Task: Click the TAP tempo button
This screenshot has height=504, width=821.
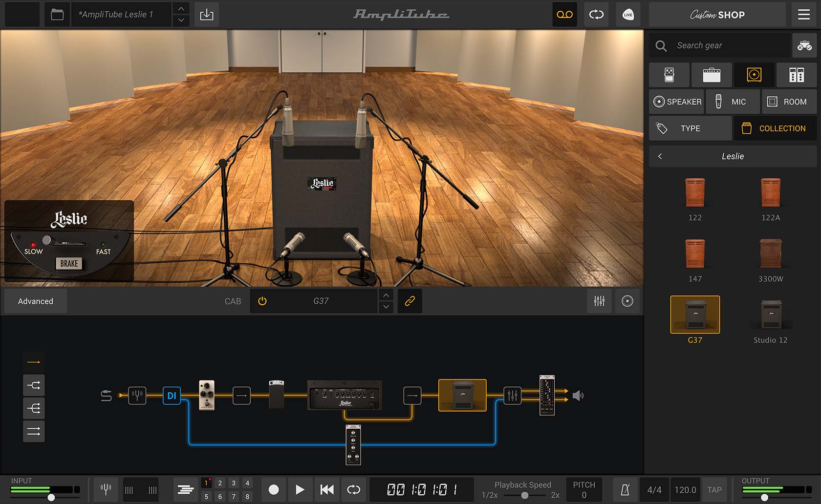Action: [714, 490]
